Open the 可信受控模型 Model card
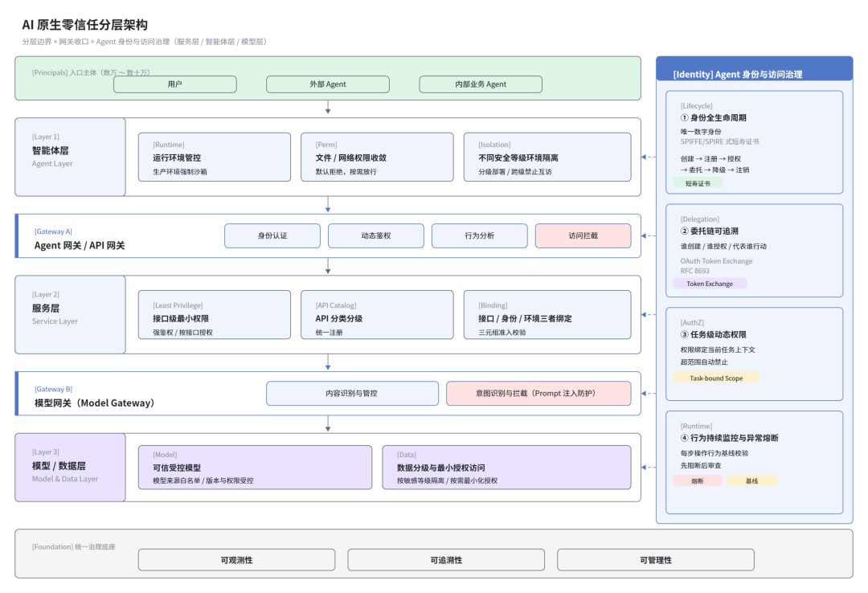The width and height of the screenshot is (868, 593). (x=256, y=468)
